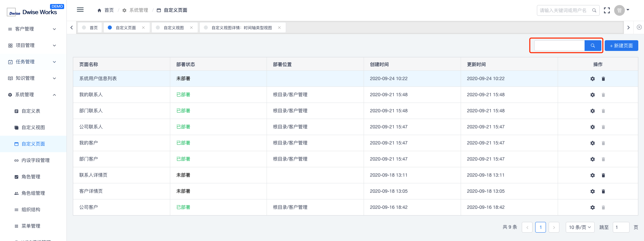Collapse the 系统管理 menu
644x241 pixels.
pos(33,95)
